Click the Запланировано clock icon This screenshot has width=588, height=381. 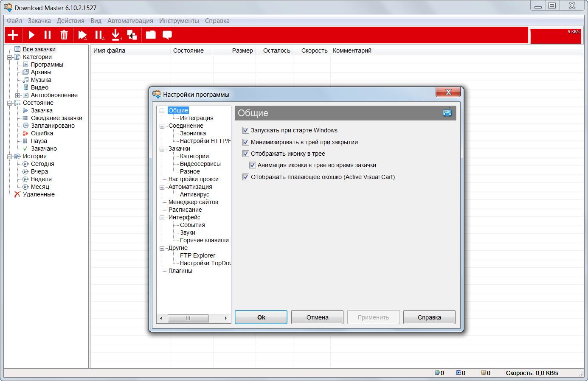click(x=25, y=126)
